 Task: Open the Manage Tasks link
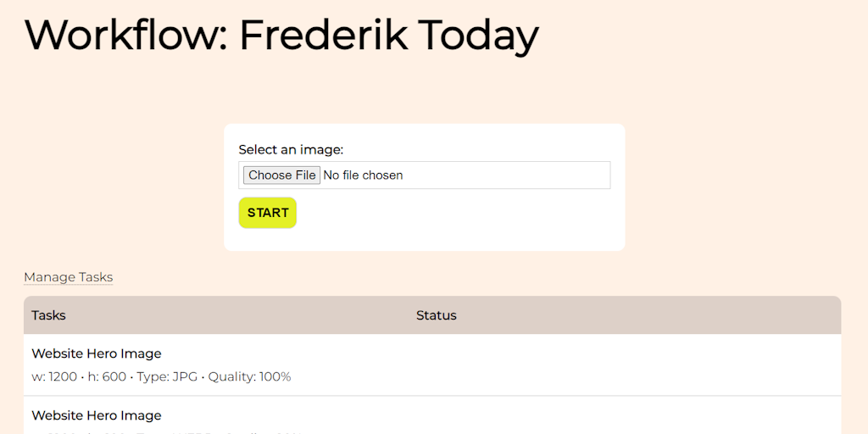[68, 277]
